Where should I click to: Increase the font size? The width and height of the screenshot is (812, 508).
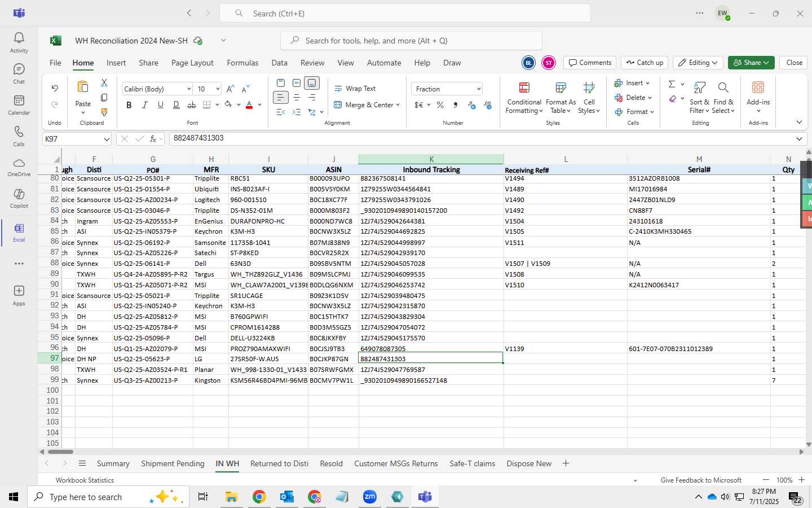(x=230, y=89)
